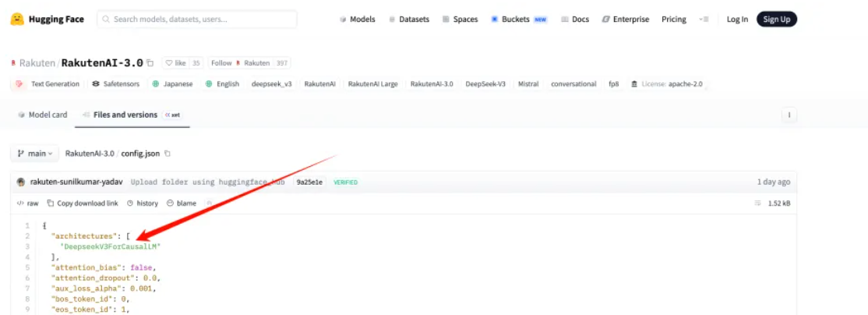Click the Safetensors tag
Viewport: 868px width, 315px height.
pyautogui.click(x=115, y=84)
